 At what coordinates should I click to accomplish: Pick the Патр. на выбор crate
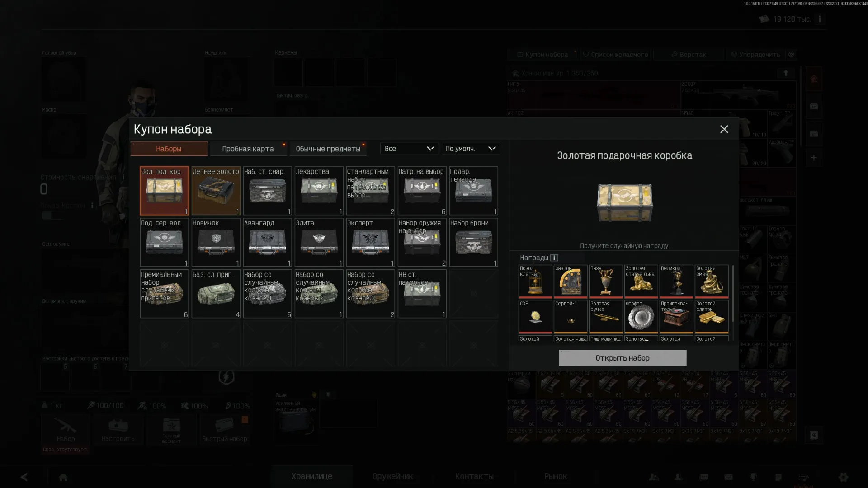[422, 191]
